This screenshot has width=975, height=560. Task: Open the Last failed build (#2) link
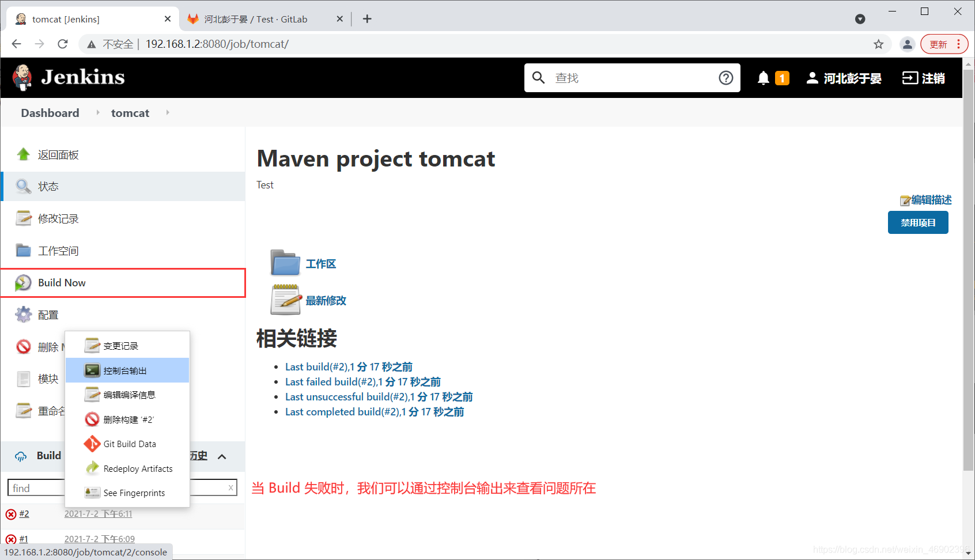coord(362,382)
